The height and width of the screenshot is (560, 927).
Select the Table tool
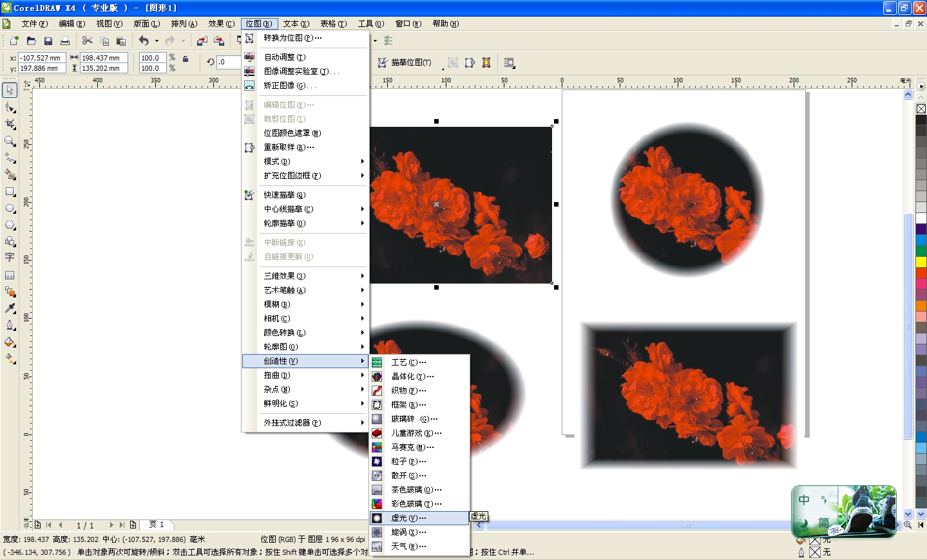click(10, 275)
